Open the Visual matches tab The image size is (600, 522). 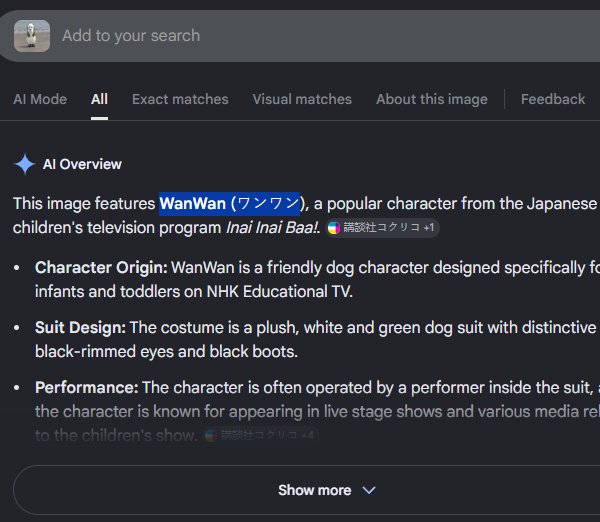click(x=302, y=100)
